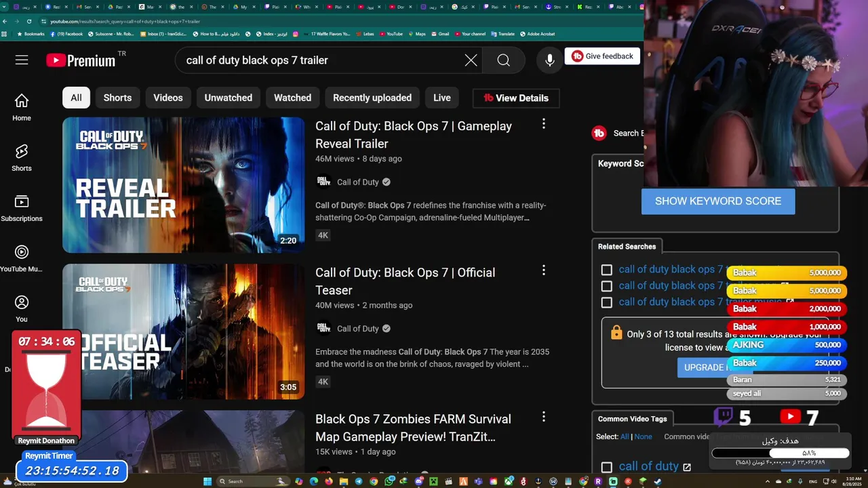Switch to the Related Searches tab
Image resolution: width=868 pixels, height=488 pixels.
pos(627,247)
